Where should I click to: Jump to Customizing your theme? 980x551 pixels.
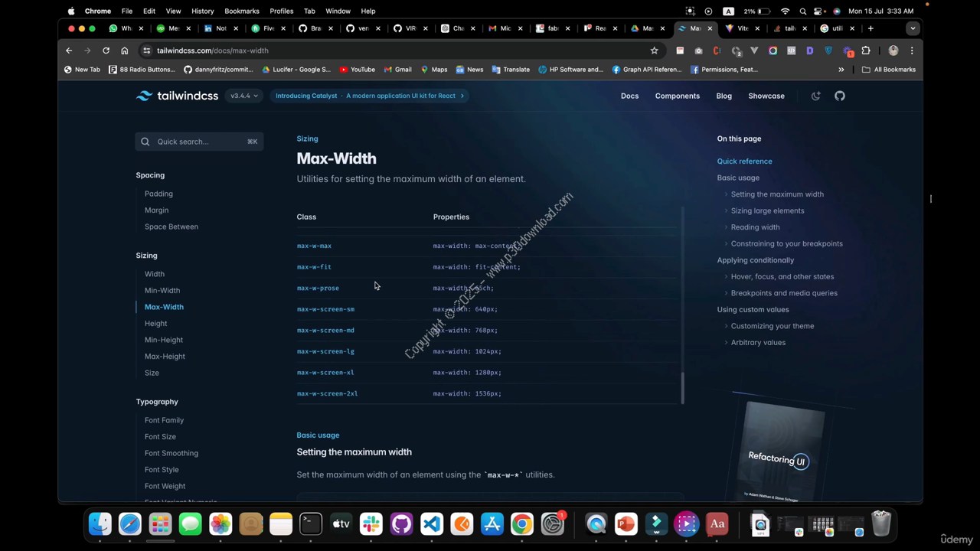772,326
